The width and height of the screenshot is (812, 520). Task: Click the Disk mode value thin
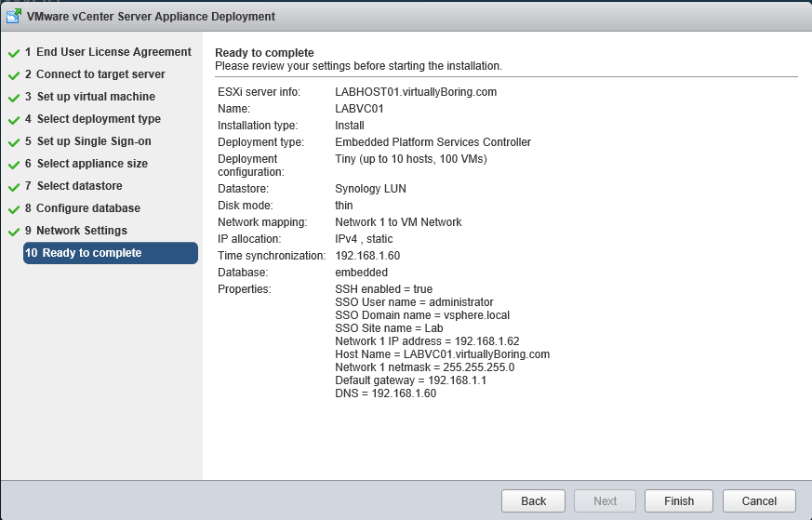pos(344,205)
